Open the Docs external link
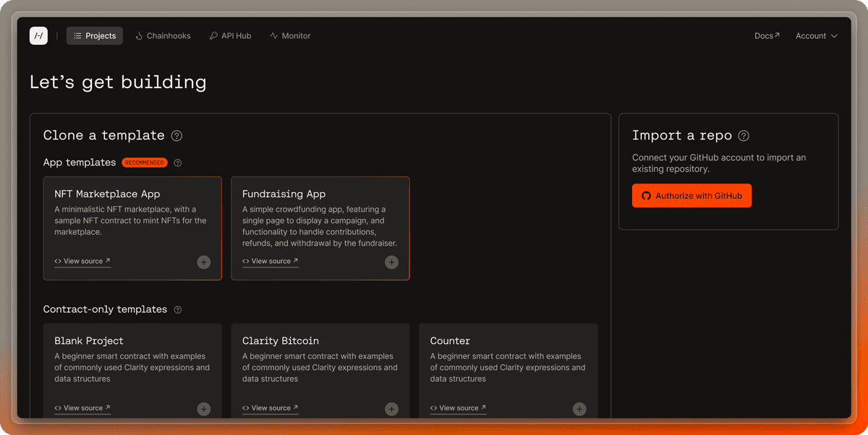The height and width of the screenshot is (435, 868). coord(767,36)
